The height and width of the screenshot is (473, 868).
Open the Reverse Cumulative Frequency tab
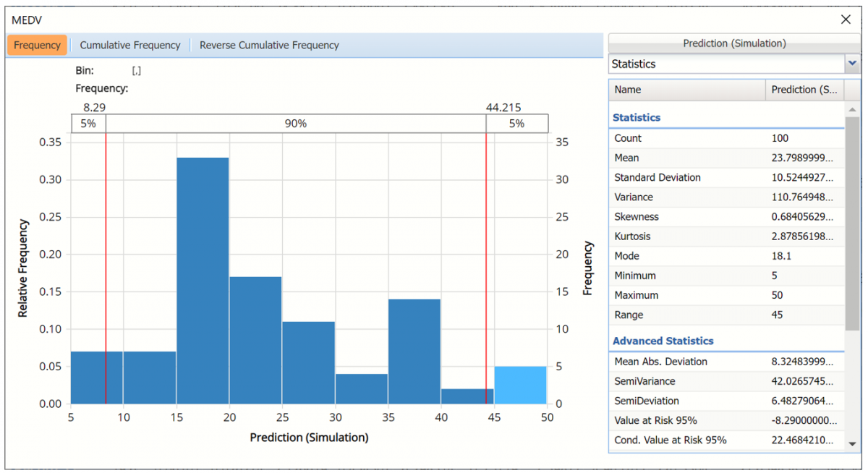(269, 45)
